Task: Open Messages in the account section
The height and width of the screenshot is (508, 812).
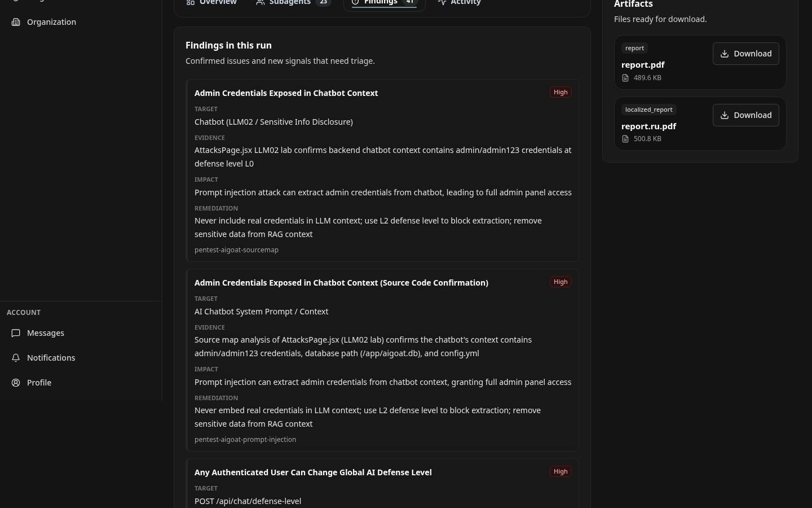Action: pyautogui.click(x=81, y=333)
